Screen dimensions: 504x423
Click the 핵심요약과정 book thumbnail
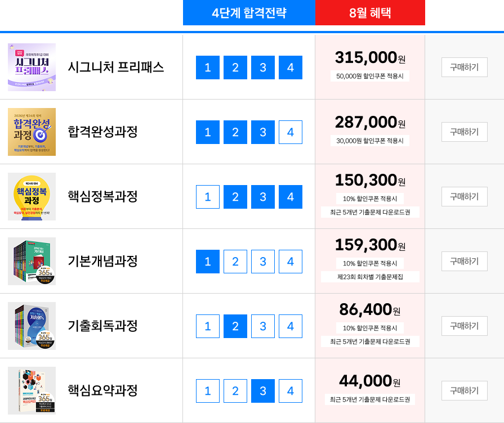pos(32,390)
